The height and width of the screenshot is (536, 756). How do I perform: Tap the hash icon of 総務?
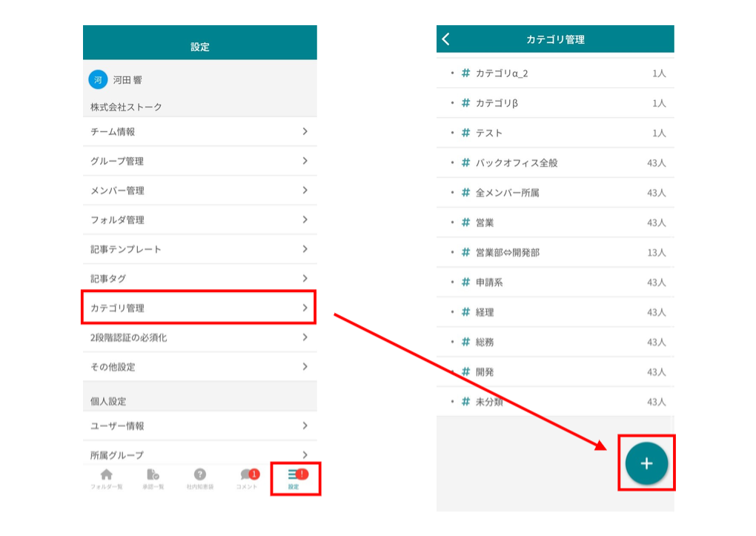pyautogui.click(x=465, y=342)
